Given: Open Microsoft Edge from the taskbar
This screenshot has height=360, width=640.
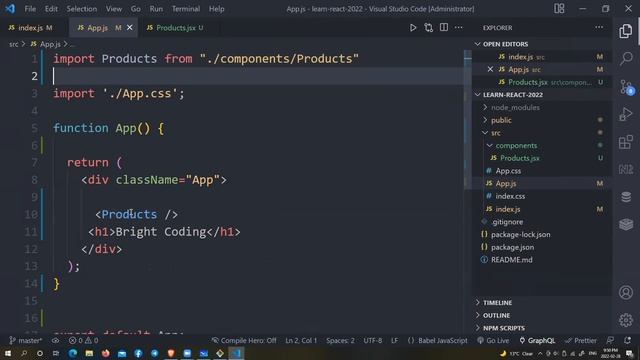Looking at the screenshot, I should pos(73,353).
